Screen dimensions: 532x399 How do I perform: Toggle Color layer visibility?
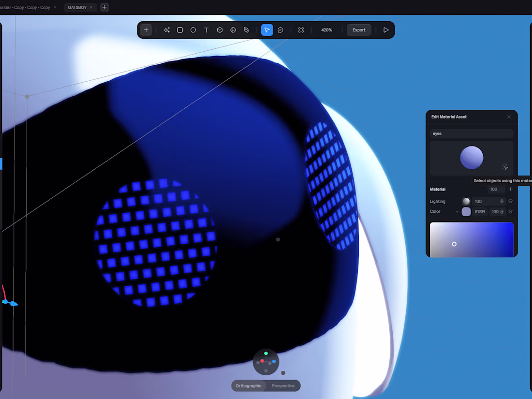(x=510, y=211)
